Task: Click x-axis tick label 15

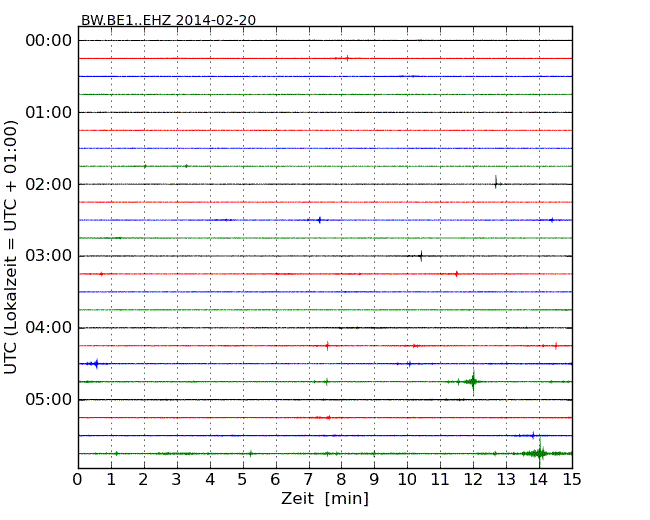Action: coord(572,479)
